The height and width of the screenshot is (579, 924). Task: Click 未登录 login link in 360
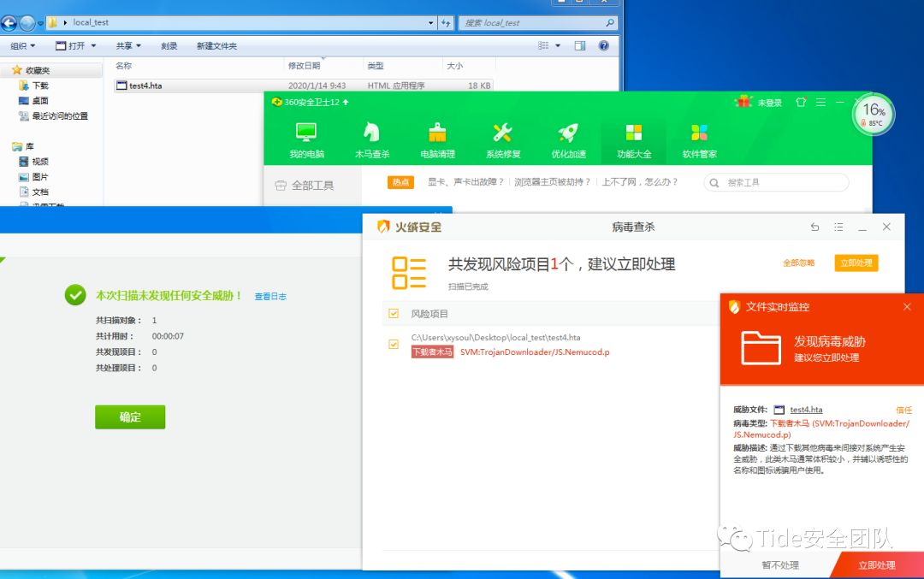770,103
